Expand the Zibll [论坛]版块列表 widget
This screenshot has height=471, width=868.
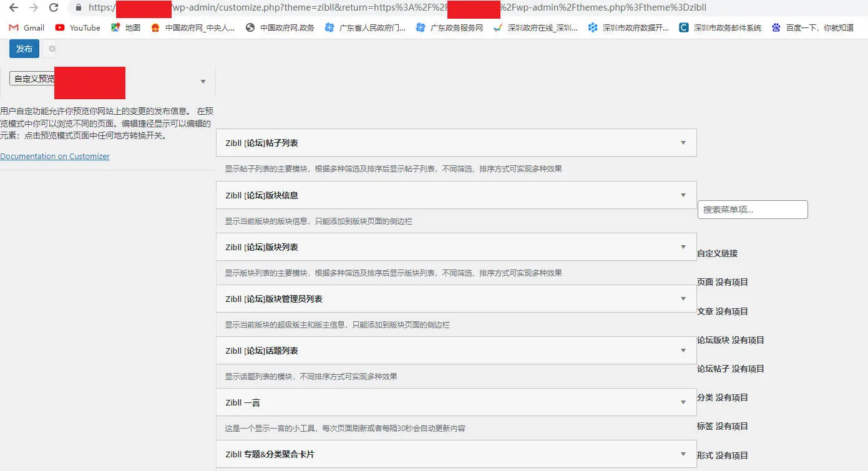tap(456, 247)
